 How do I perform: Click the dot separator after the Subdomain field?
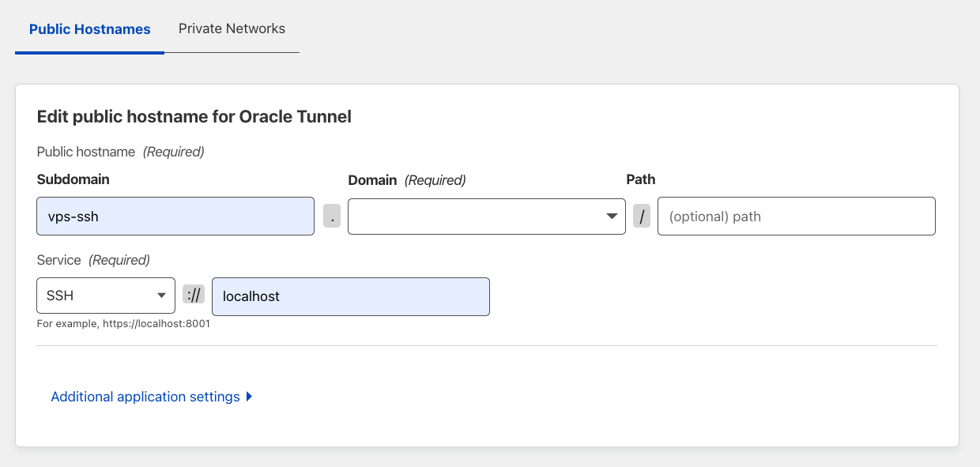pos(331,216)
